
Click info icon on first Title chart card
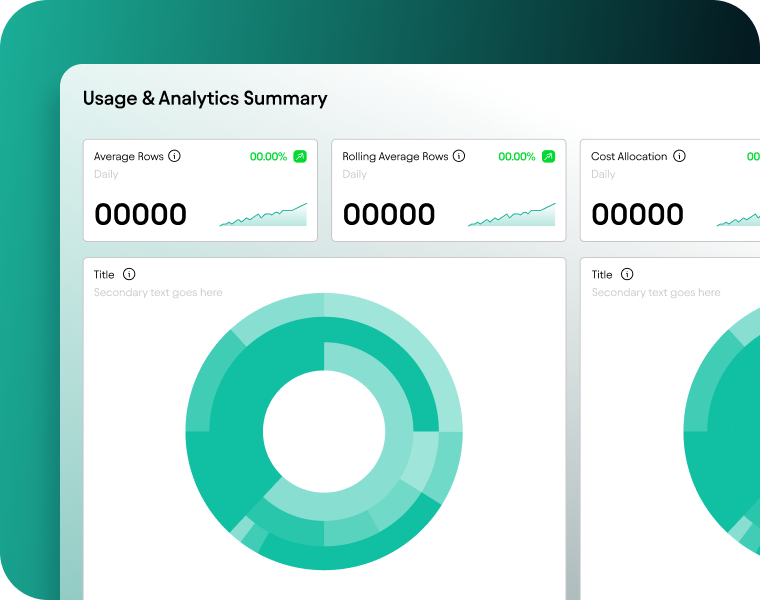coord(129,274)
